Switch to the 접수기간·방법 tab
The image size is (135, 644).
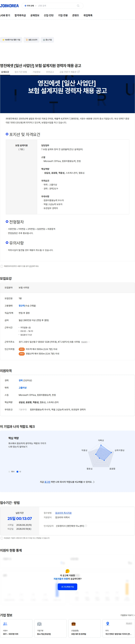click(x=21, y=72)
